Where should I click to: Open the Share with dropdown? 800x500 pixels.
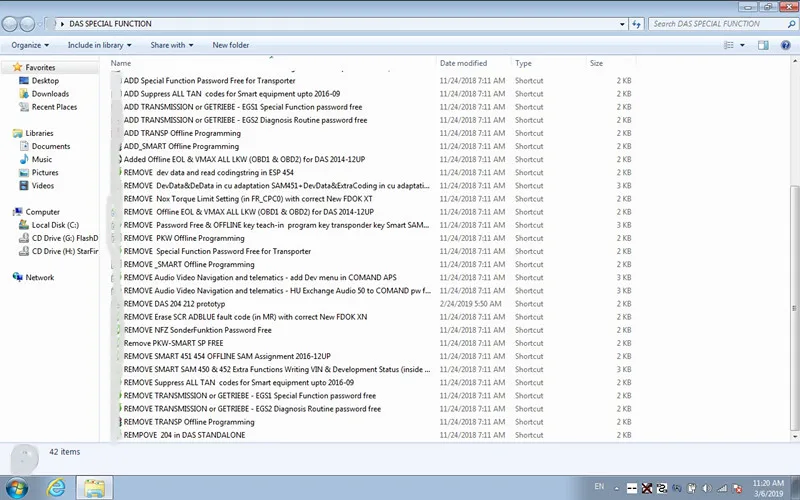coord(172,45)
